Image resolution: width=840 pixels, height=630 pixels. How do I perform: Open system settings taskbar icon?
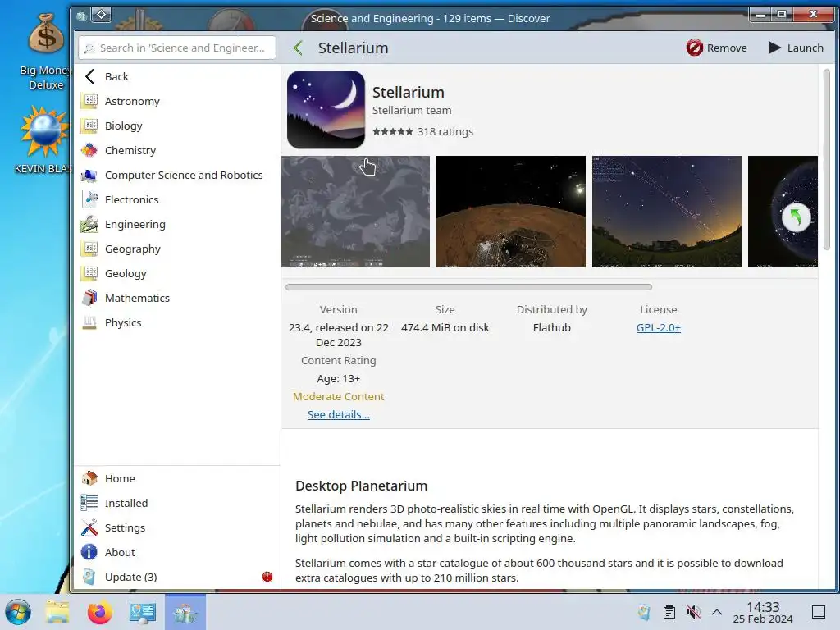[x=143, y=612]
